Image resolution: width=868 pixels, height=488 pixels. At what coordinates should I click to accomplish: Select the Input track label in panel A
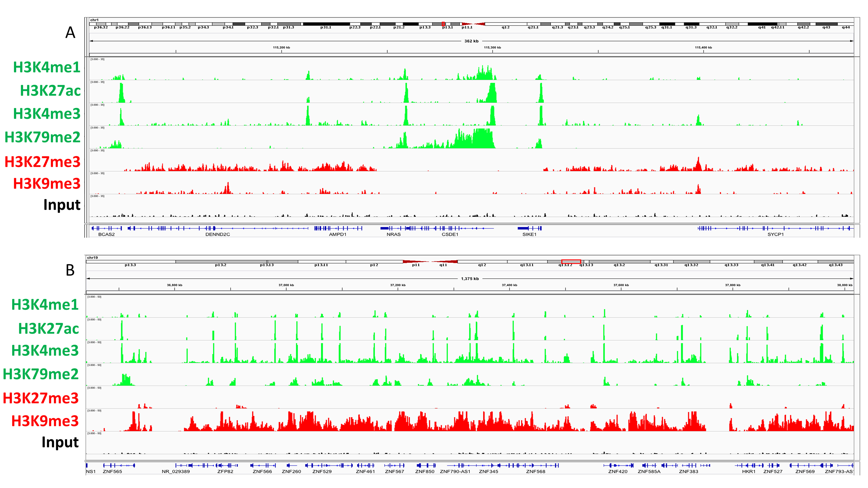pos(62,205)
